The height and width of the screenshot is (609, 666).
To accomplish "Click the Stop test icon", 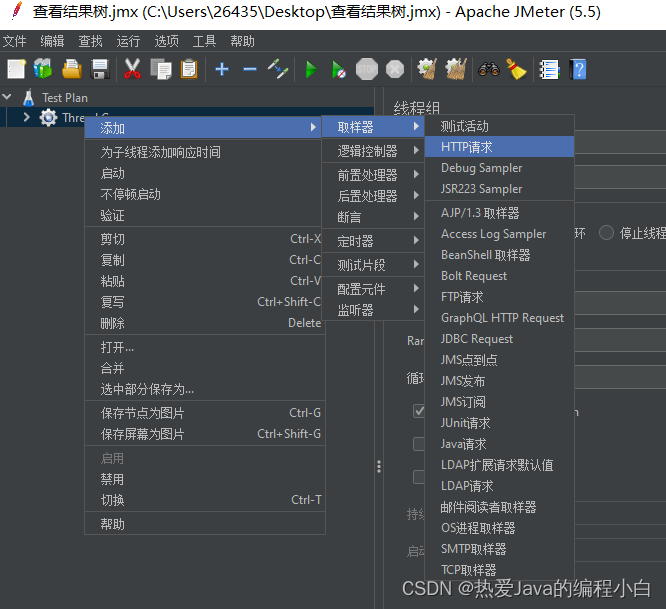I will (x=367, y=69).
